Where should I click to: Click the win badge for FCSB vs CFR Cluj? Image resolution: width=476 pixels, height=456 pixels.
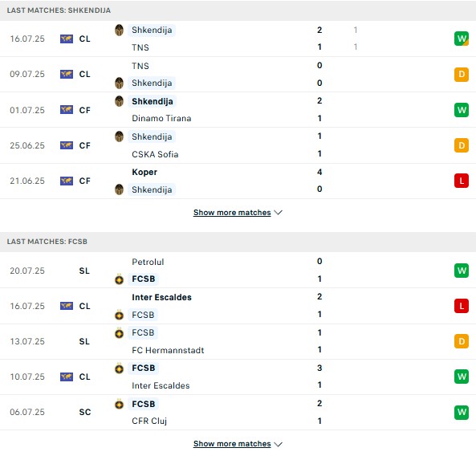(x=461, y=412)
